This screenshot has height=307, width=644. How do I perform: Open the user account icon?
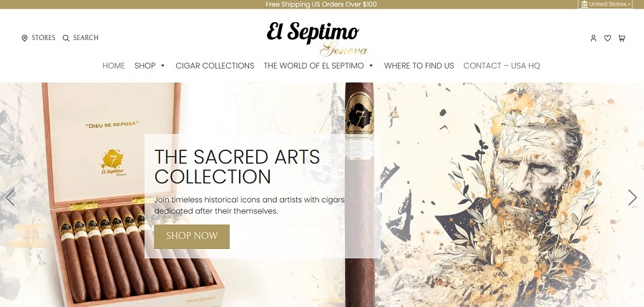point(593,38)
